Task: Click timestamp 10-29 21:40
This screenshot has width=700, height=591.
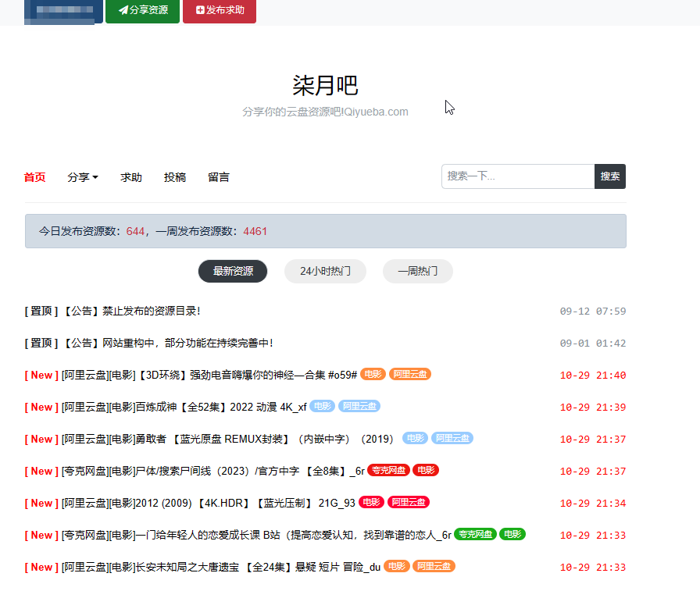Action: click(x=593, y=376)
